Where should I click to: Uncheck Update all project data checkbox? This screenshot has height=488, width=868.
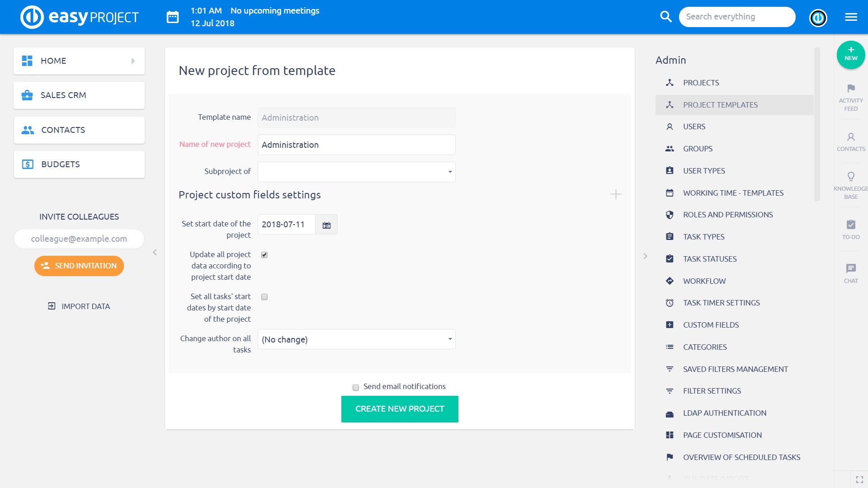click(264, 255)
